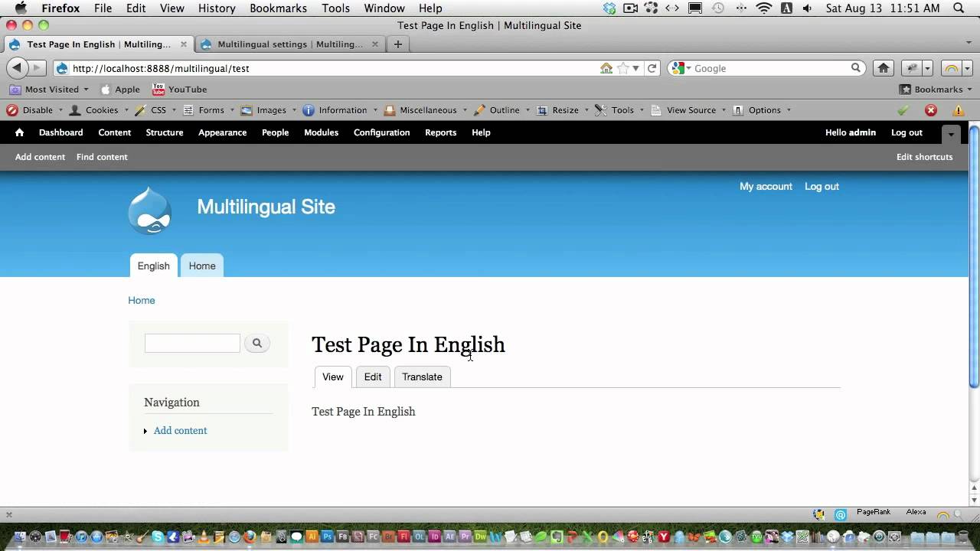Open the Options web developer menu
The image size is (980, 551).
tap(761, 110)
